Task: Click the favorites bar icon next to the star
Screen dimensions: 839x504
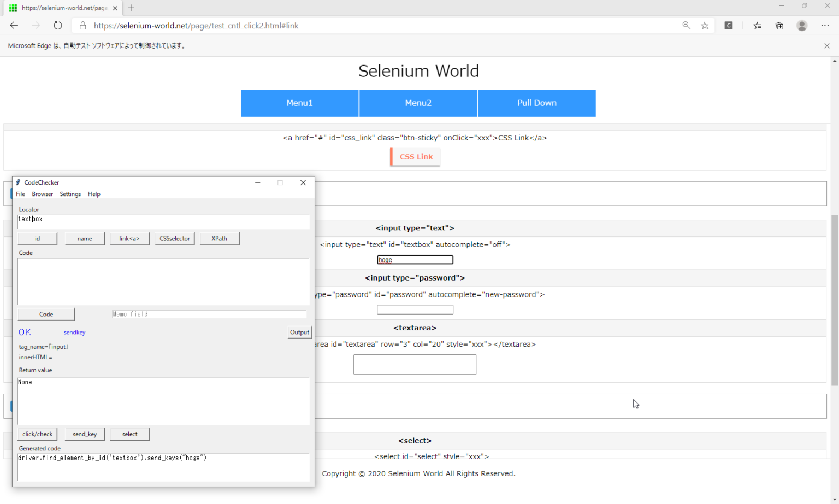Action: [757, 25]
